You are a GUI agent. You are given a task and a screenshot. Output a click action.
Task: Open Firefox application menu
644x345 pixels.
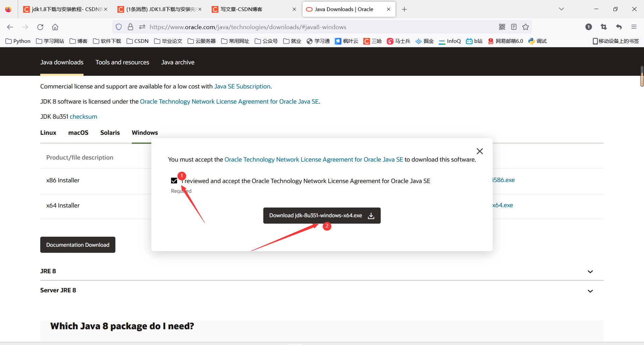point(634,27)
